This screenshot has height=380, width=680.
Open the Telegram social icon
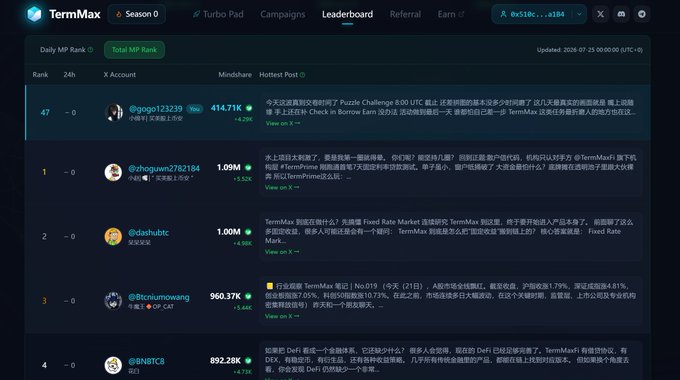click(642, 14)
